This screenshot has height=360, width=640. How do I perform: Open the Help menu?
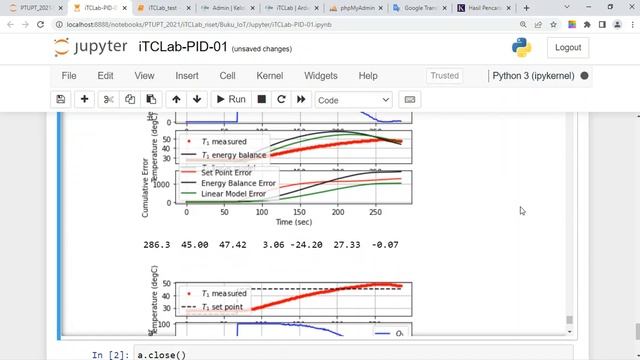[368, 76]
